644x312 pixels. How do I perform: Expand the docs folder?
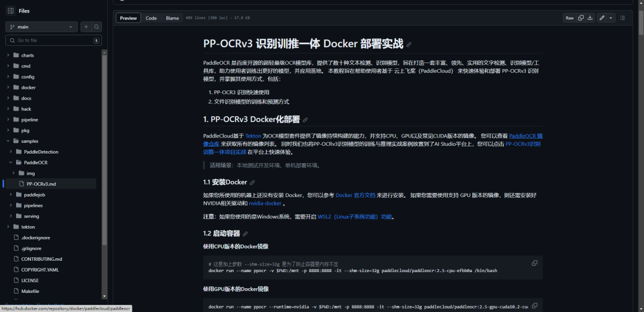pos(8,98)
